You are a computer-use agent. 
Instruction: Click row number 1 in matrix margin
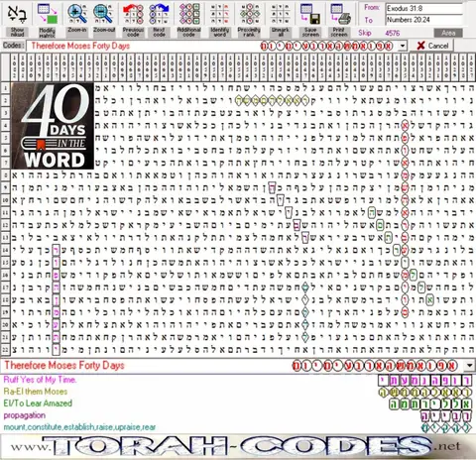pyautogui.click(x=5, y=88)
